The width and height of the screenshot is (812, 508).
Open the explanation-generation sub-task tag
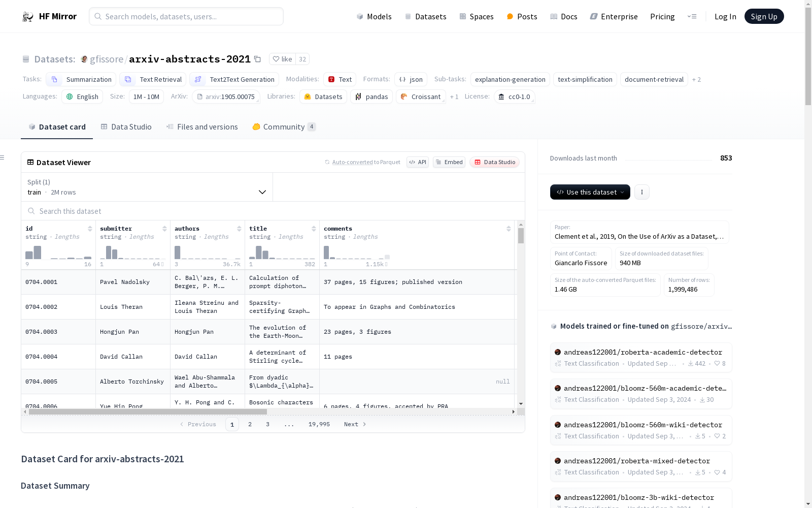coord(510,79)
